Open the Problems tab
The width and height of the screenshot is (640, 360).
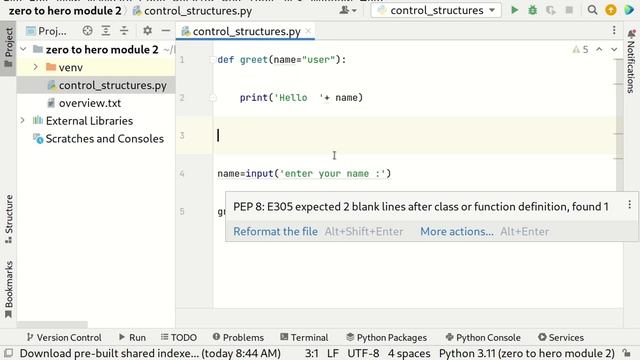(x=238, y=337)
